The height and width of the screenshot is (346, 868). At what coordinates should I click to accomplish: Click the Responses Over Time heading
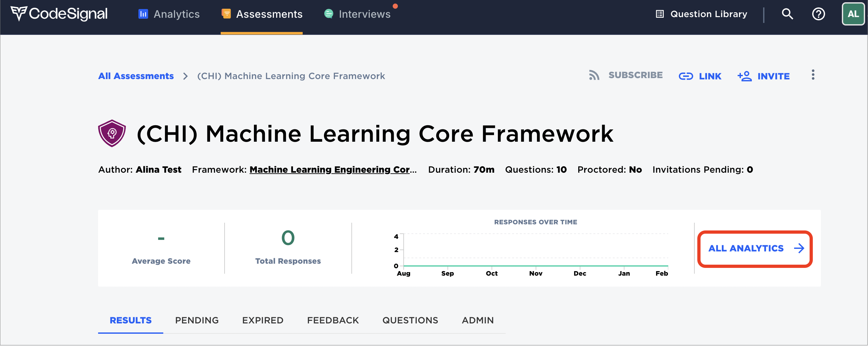535,222
